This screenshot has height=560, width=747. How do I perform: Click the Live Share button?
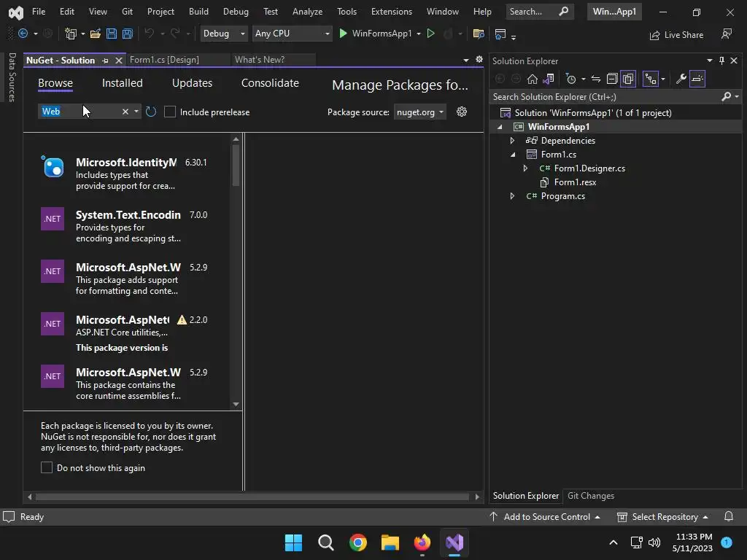click(x=676, y=35)
